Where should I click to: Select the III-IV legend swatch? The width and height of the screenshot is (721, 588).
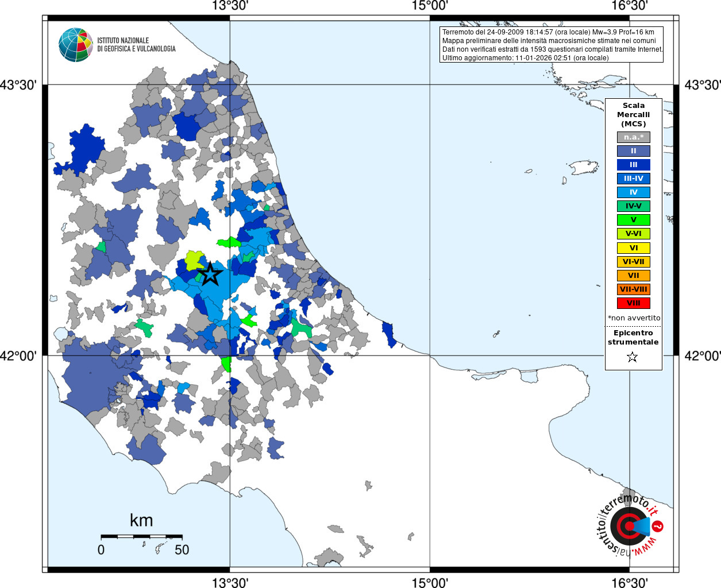[x=634, y=179]
